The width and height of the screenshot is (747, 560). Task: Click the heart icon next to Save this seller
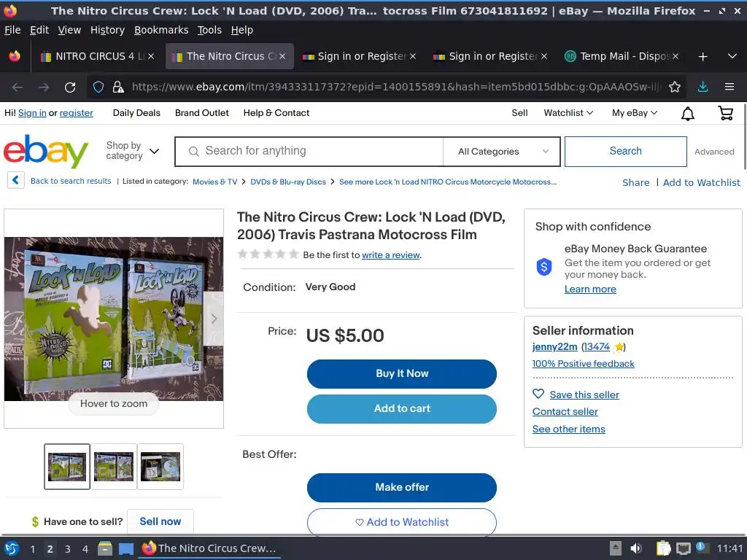pos(538,394)
